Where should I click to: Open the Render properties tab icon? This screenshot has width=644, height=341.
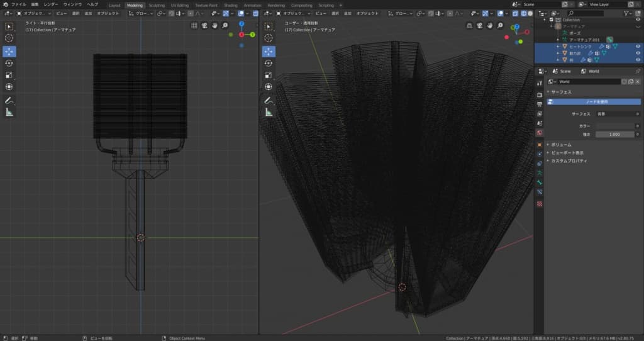[x=540, y=94]
